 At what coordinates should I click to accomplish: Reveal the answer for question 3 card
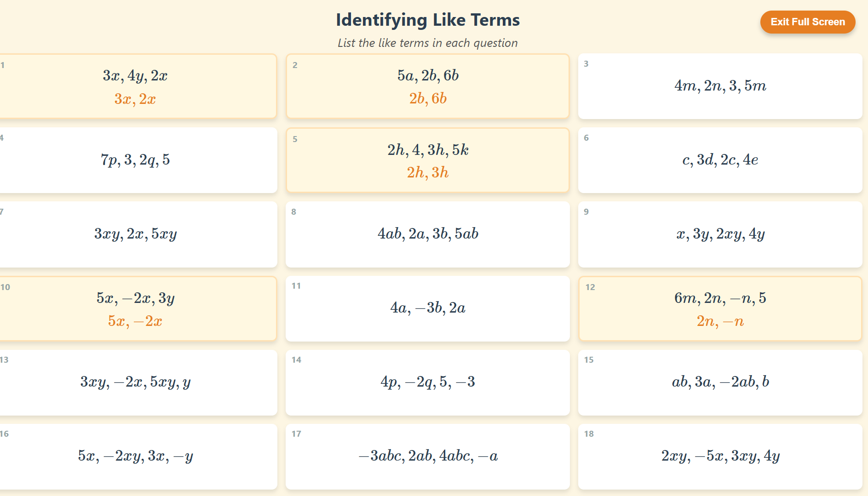click(x=720, y=86)
